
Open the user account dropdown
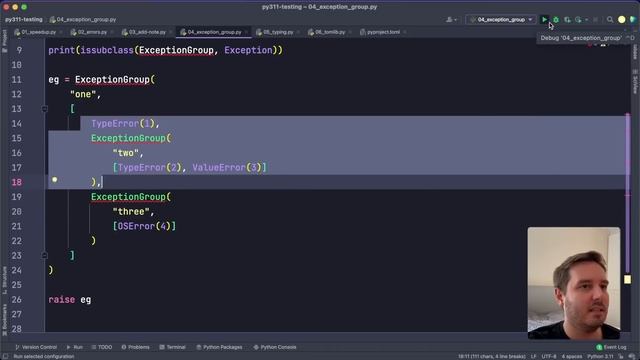[x=451, y=20]
